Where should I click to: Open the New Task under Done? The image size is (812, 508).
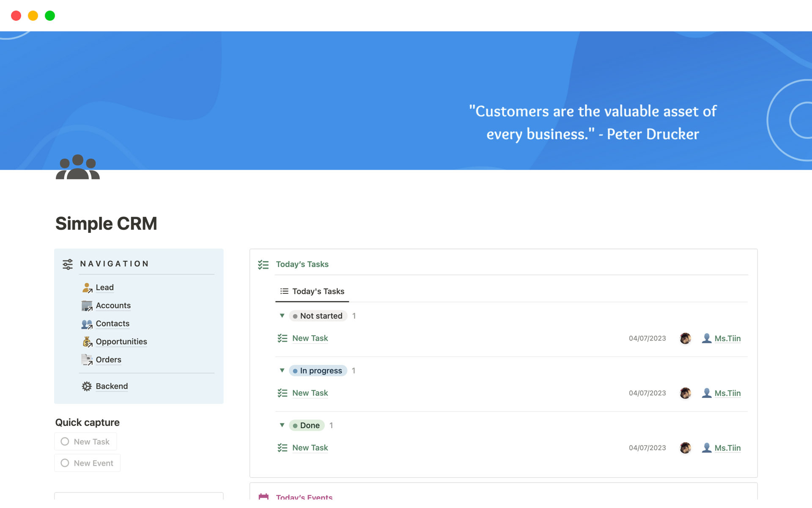pyautogui.click(x=310, y=447)
